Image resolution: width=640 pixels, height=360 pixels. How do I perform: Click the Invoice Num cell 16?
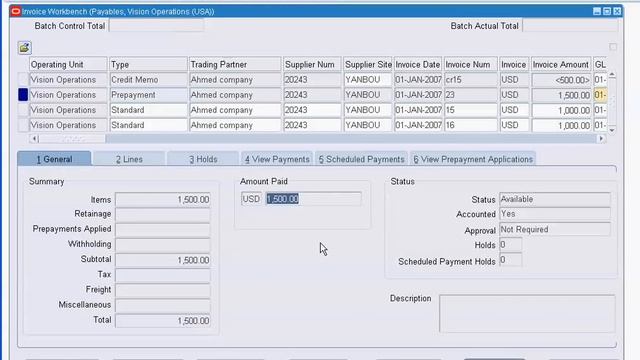click(x=471, y=125)
